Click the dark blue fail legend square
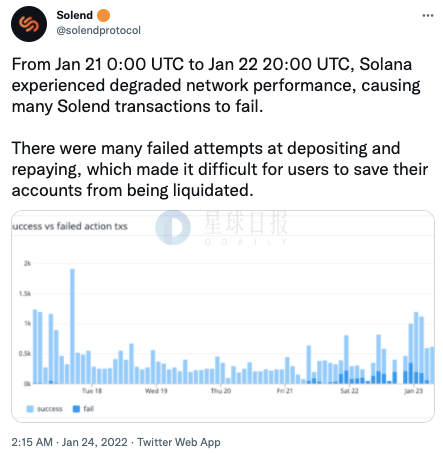This screenshot has width=443, height=455. [x=76, y=409]
